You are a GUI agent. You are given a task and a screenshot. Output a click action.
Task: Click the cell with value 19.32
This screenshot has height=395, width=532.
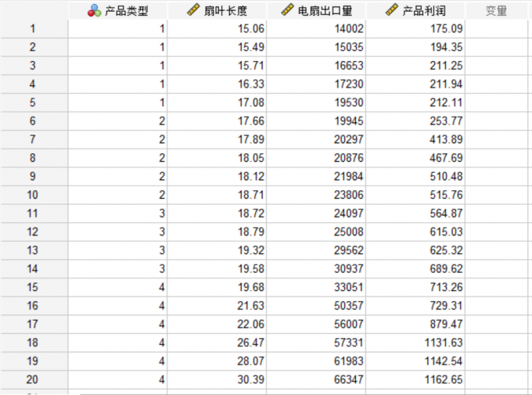(x=217, y=250)
